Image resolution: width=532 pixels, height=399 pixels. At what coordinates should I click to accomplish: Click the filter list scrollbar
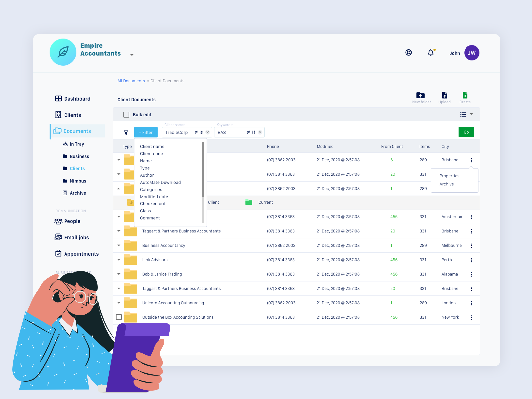pyautogui.click(x=203, y=170)
